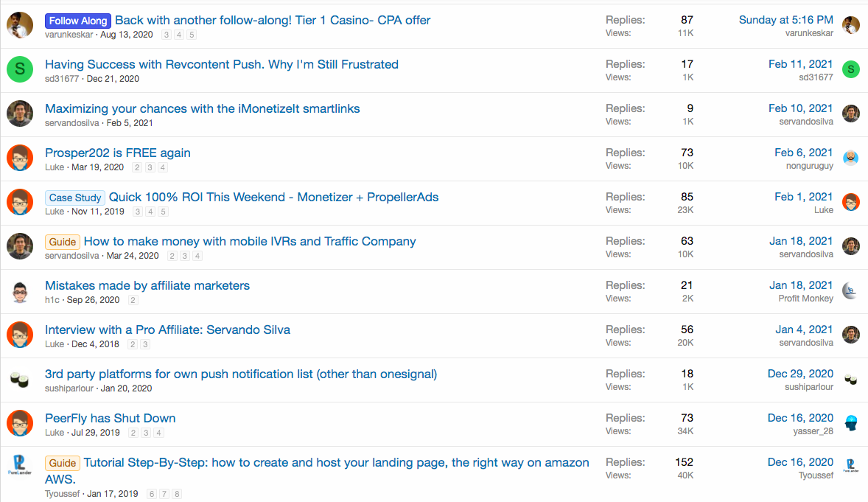Click the Follow Along prefix label
This screenshot has height=502, width=868.
[77, 21]
